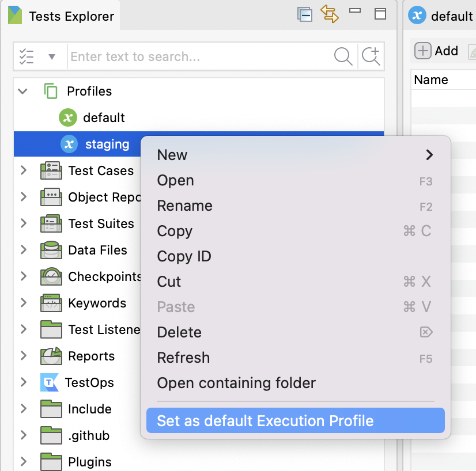This screenshot has height=471, width=476.
Task: Click the TestOps logo icon
Action: [50, 382]
